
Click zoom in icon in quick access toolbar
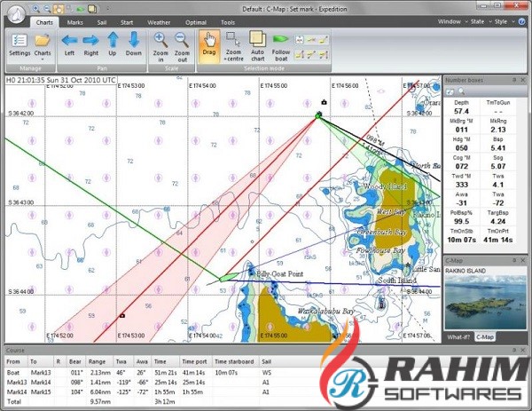(36, 9)
